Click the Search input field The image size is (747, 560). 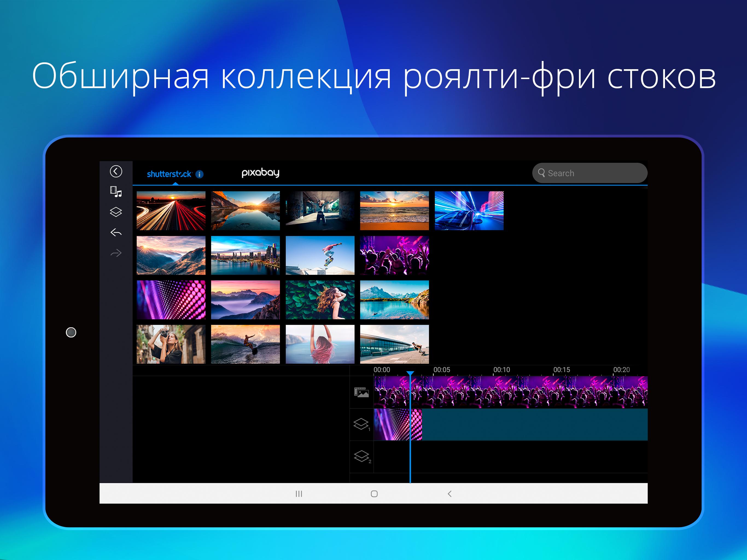point(590,173)
